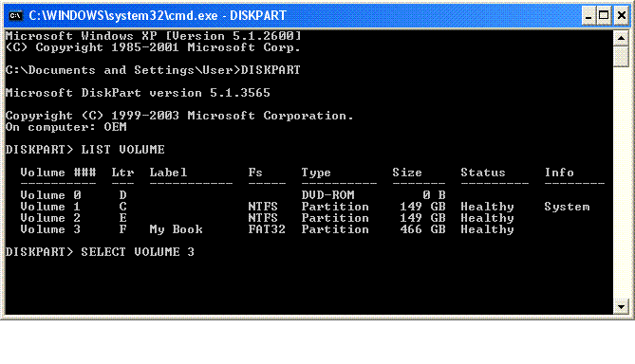This screenshot has height=364, width=635.
Task: Maximize the DISKPART command window
Action: coord(604,16)
